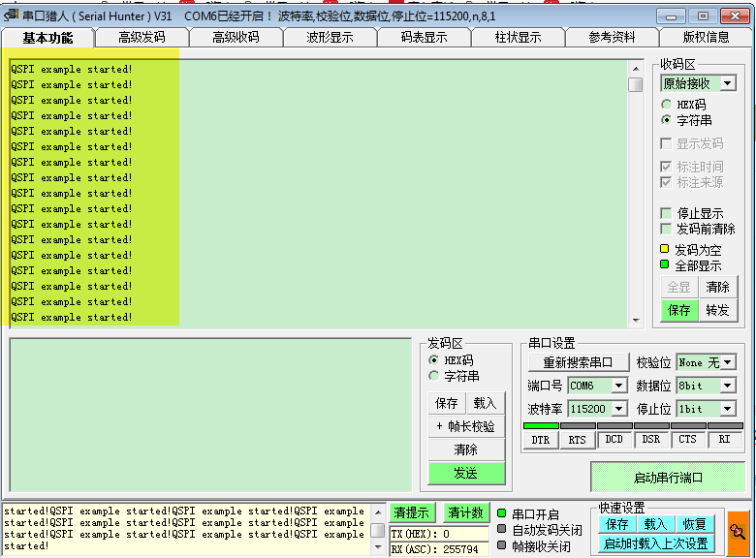Click the RI status label
Screen dimensions: 756x558
coord(724,439)
